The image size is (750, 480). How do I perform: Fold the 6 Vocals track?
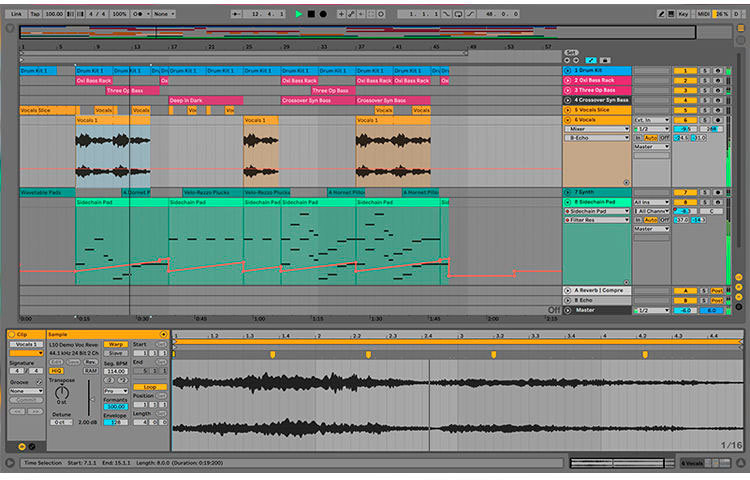coord(568,120)
